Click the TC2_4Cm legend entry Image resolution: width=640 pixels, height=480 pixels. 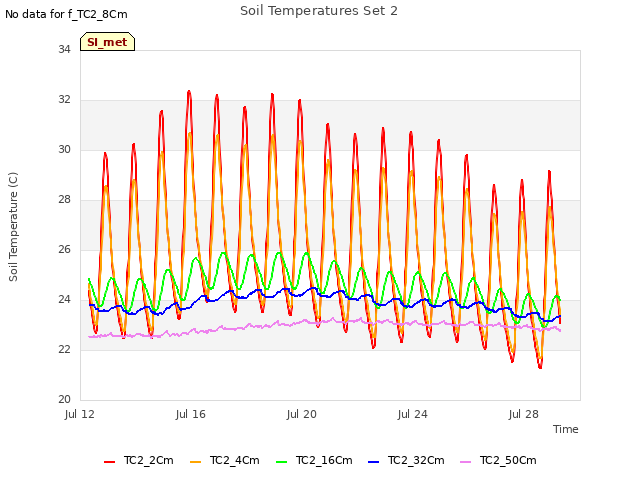(x=225, y=461)
